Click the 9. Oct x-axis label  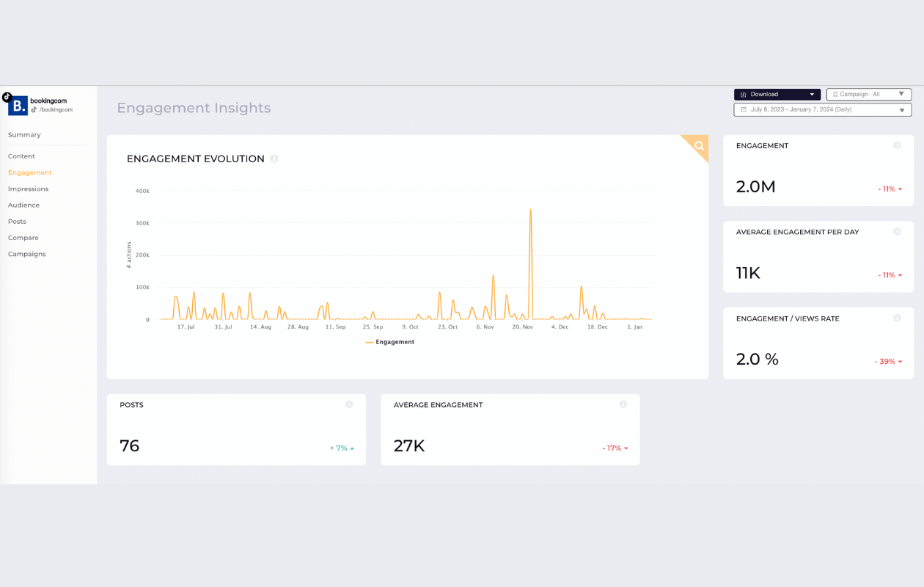pyautogui.click(x=411, y=327)
